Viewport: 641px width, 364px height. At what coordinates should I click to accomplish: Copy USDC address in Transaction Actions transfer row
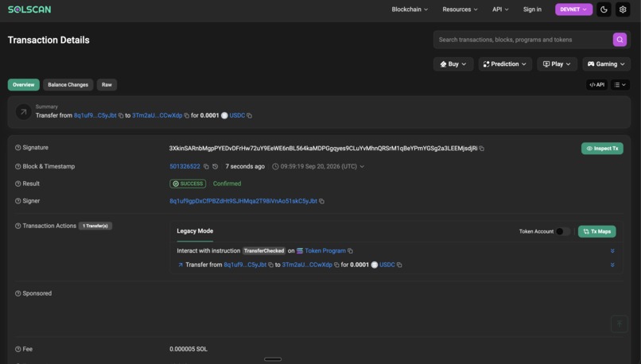click(399, 265)
